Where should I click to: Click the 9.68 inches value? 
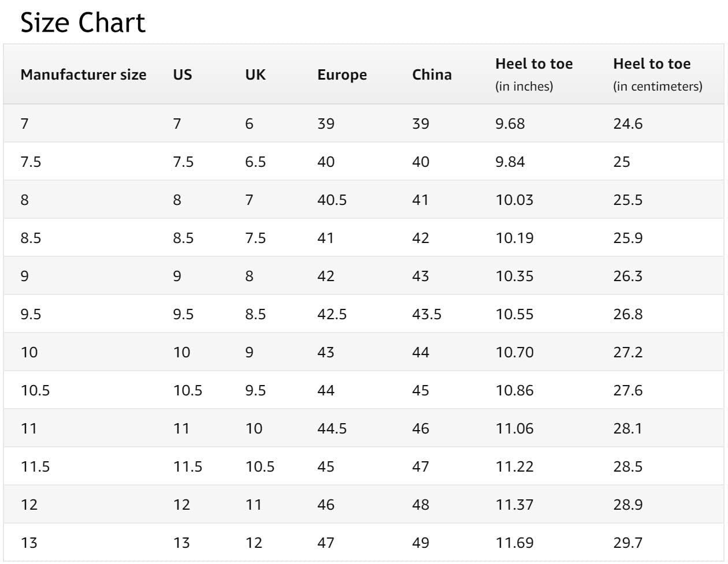510,124
